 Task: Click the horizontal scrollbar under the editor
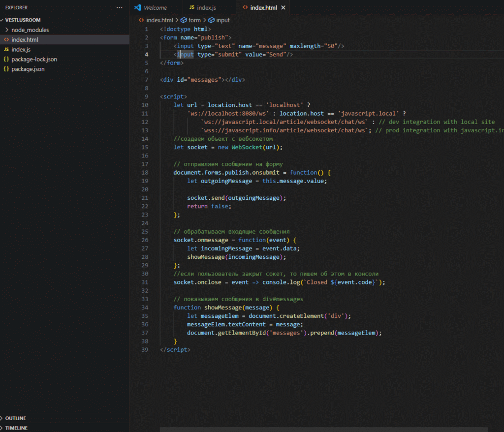[324, 429]
